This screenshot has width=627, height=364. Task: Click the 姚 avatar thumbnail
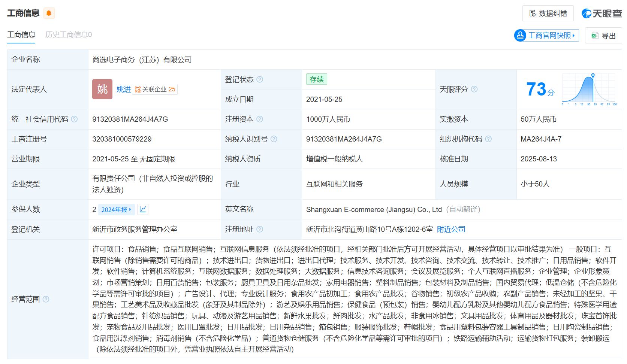click(x=102, y=89)
